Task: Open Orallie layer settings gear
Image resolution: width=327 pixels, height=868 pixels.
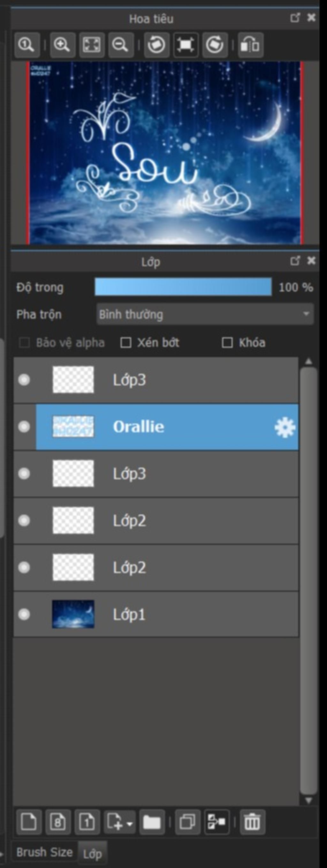Action: (285, 427)
